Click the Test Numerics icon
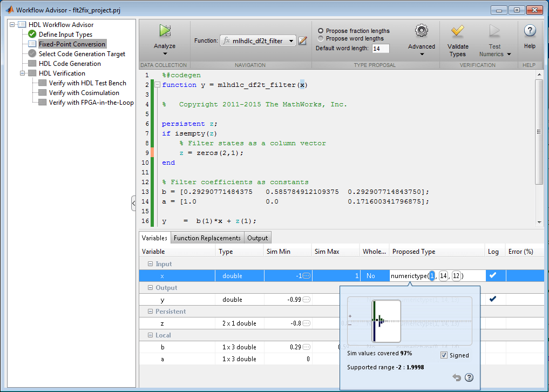This screenshot has width=549, height=392. [494, 31]
